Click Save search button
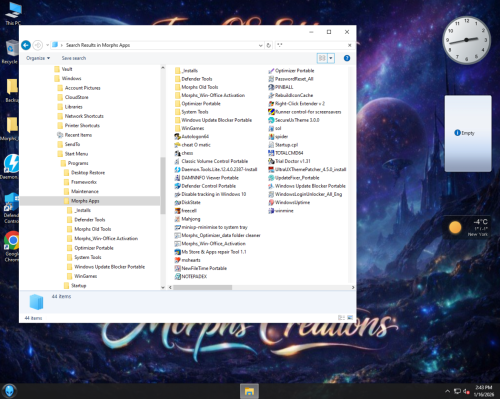500x399 pixels. click(x=74, y=58)
